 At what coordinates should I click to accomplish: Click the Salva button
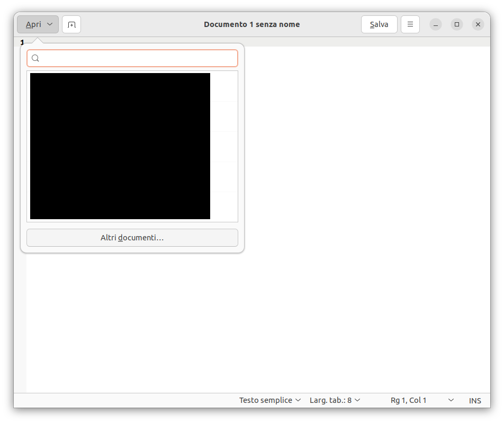pos(379,24)
